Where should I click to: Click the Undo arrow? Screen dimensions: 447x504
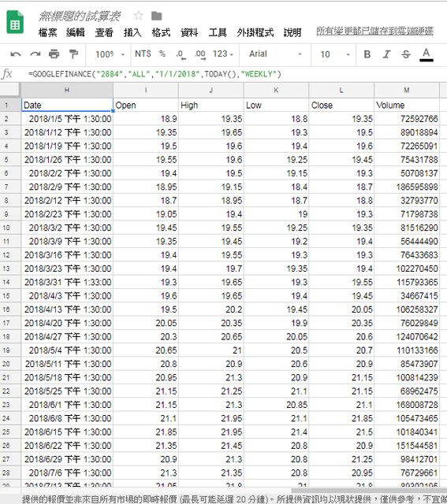point(16,54)
